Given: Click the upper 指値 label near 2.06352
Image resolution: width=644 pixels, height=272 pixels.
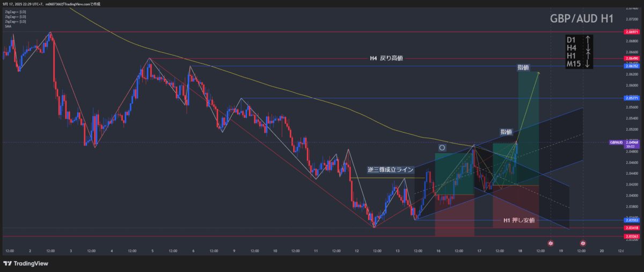Looking at the screenshot, I should (x=523, y=68).
